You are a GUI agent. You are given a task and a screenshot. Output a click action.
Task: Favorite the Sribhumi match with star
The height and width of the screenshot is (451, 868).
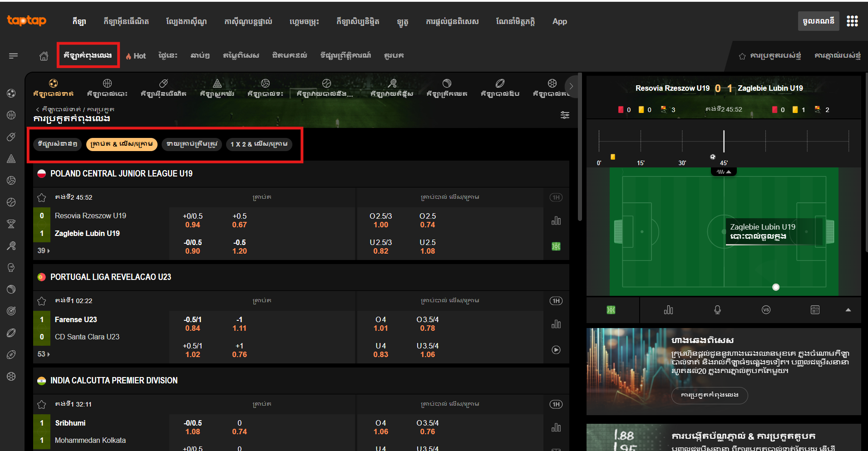[x=42, y=404]
